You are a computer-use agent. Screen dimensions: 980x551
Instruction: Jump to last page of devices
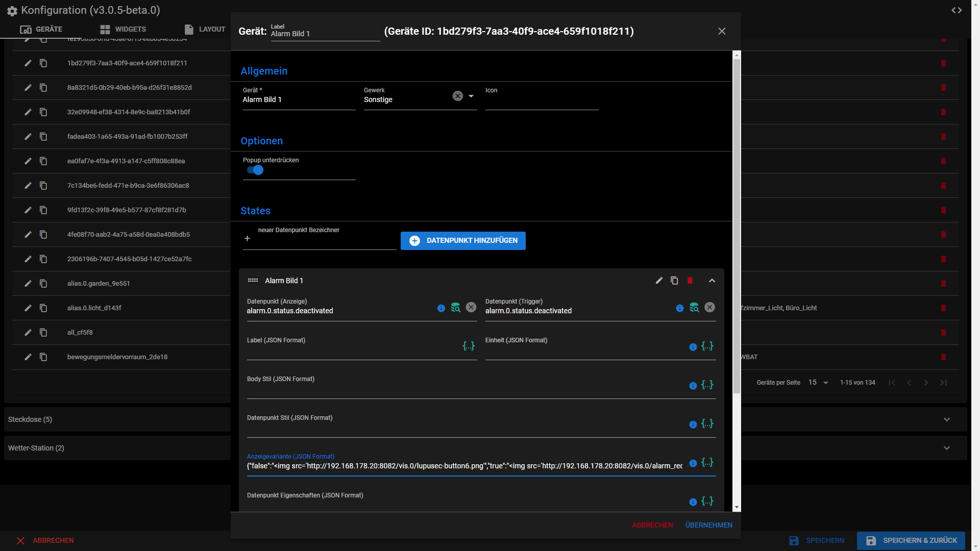(943, 383)
